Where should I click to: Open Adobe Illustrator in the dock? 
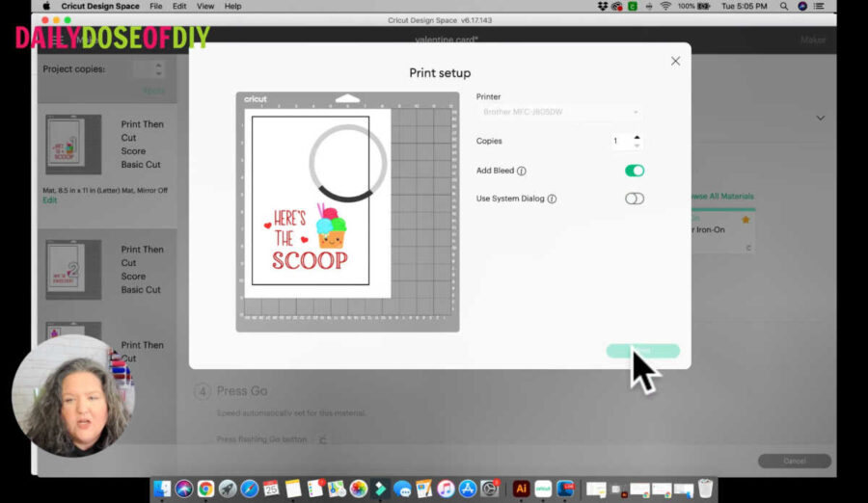[521, 489]
